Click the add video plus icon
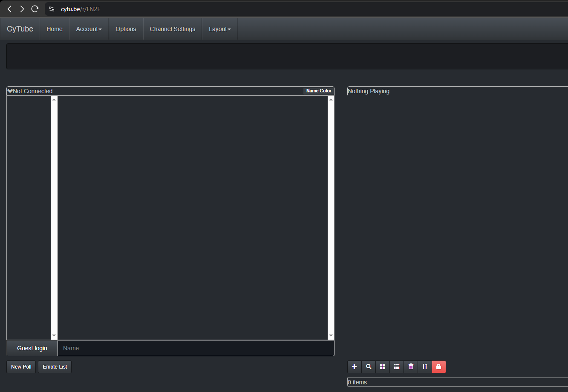The width and height of the screenshot is (568, 392). point(355,367)
